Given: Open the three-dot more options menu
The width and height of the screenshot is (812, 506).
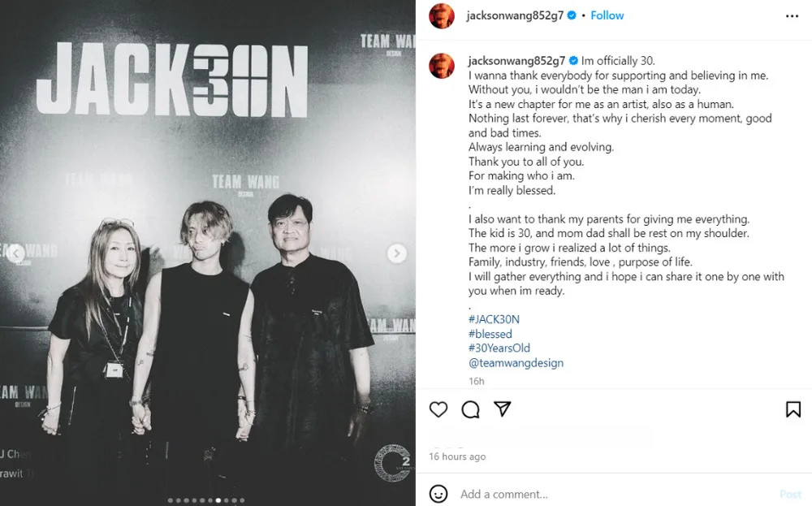Looking at the screenshot, I should pyautogui.click(x=792, y=16).
